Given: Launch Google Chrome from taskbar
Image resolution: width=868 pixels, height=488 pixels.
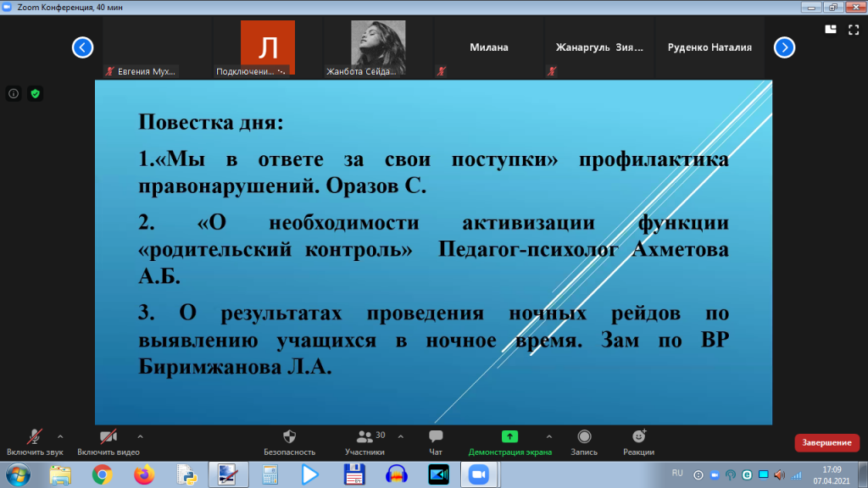Looking at the screenshot, I should point(103,475).
